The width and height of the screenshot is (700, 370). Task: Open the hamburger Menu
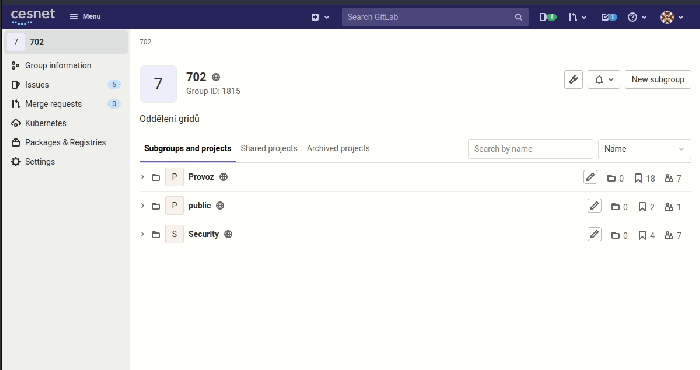pyautogui.click(x=85, y=17)
